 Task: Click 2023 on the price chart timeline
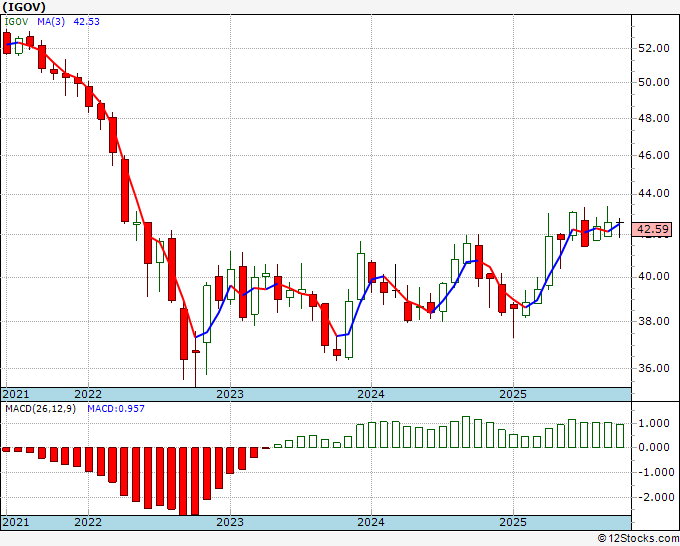230,394
